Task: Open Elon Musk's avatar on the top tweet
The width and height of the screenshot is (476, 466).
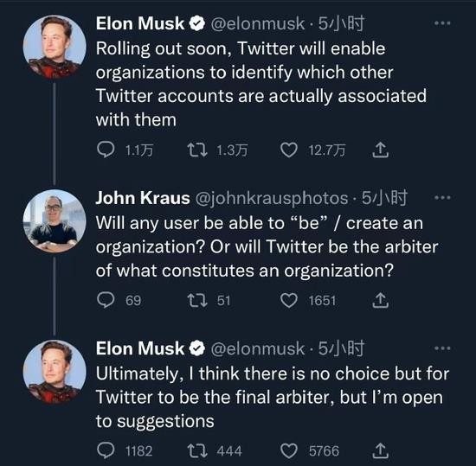Action: pos(55,47)
